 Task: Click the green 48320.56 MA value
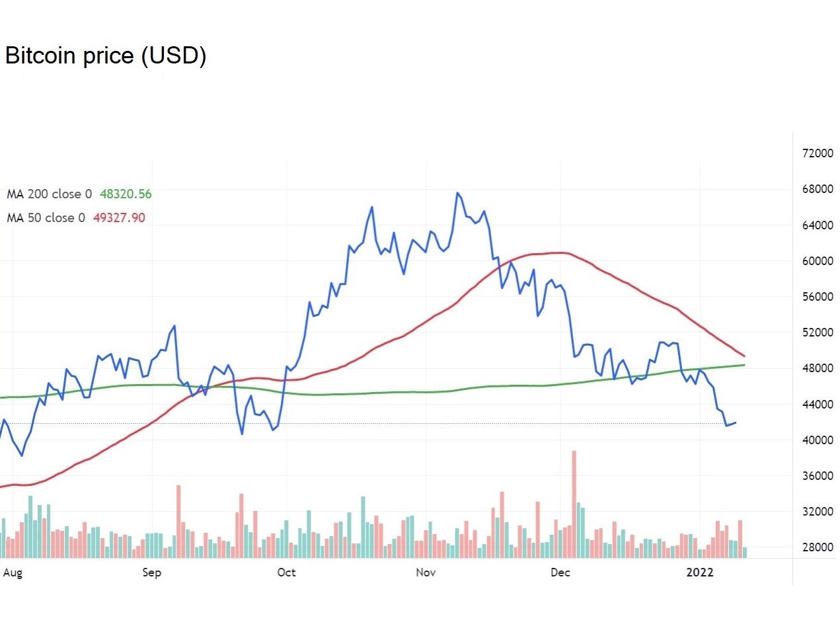point(126,194)
